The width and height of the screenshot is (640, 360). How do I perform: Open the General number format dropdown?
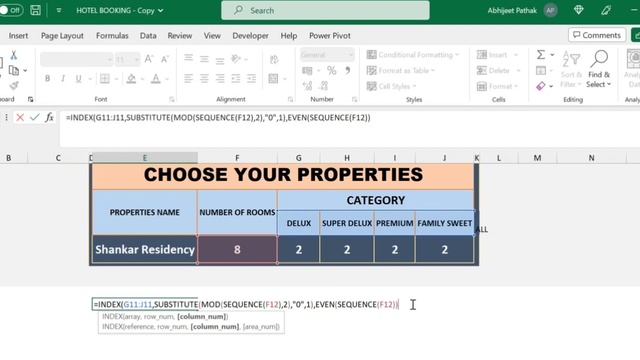[327, 55]
